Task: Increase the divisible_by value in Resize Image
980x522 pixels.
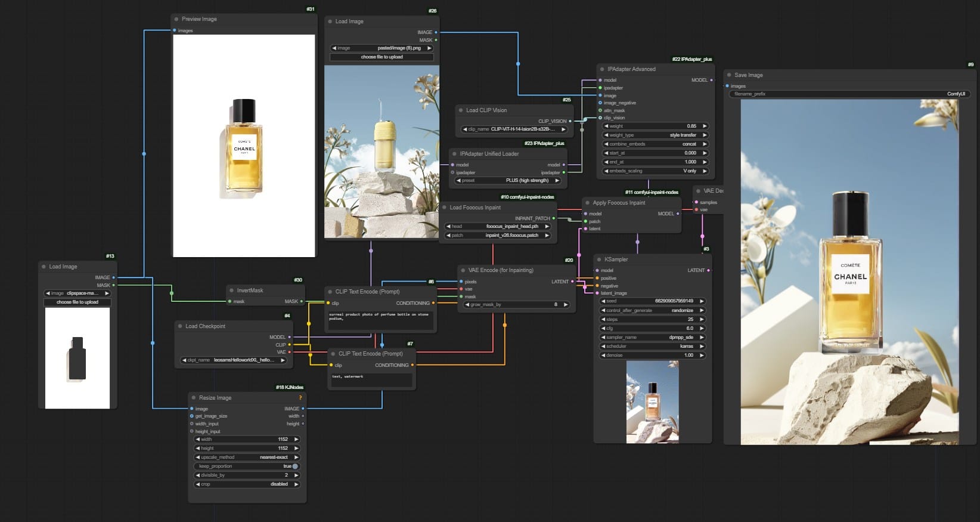Action: click(296, 475)
